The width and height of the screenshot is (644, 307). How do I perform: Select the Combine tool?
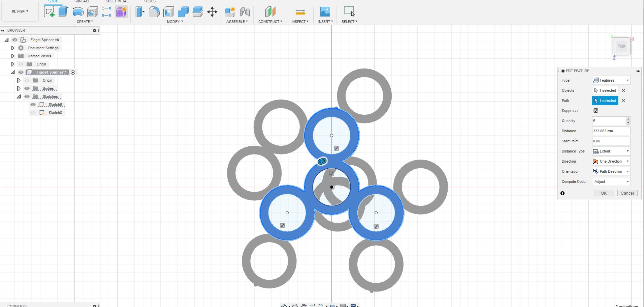pyautogui.click(x=183, y=12)
